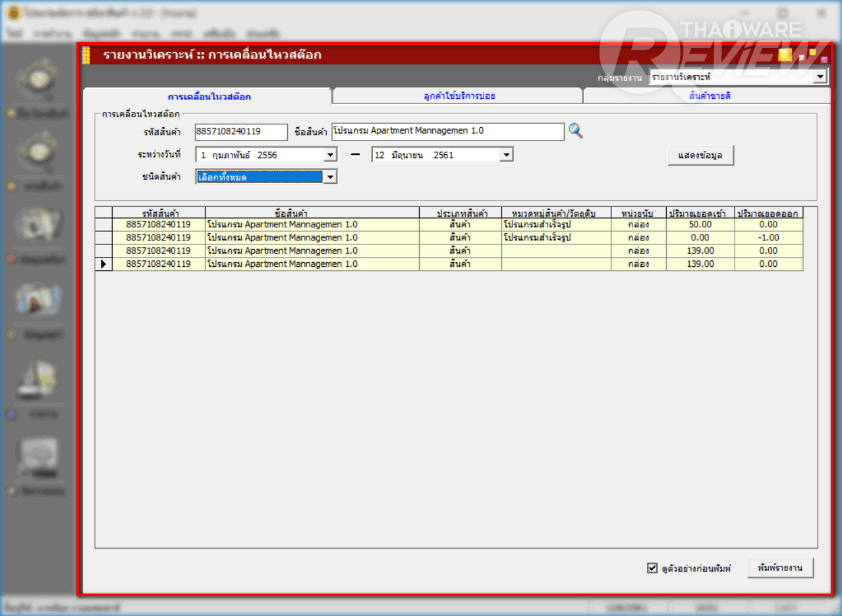Click the รหัสสินค้า column header
This screenshot has height=616, width=842.
(x=159, y=213)
